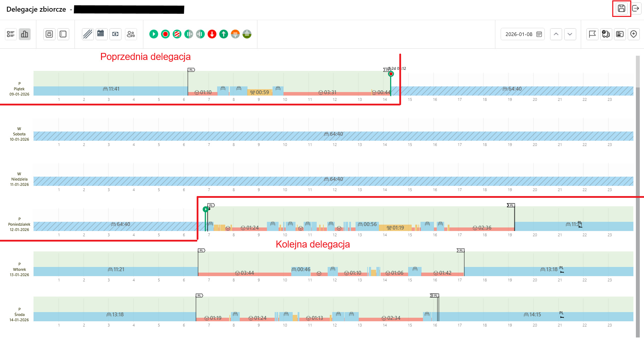Click the exit arrow icon next to save
The width and height of the screenshot is (644, 341).
(636, 8)
